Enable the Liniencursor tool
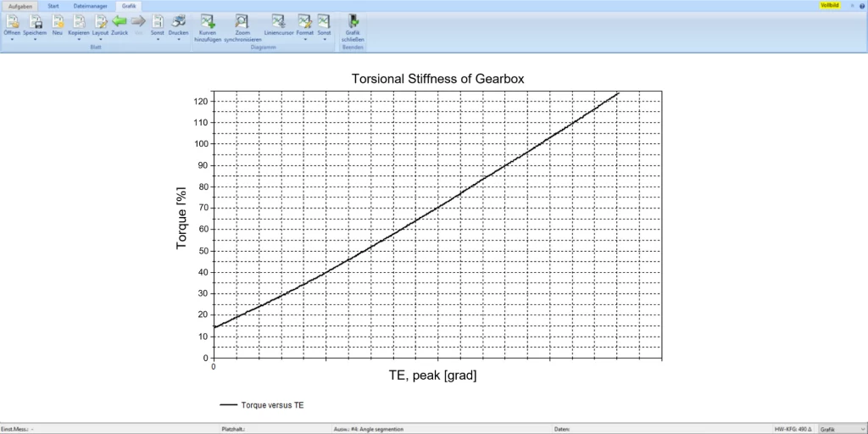The width and height of the screenshot is (868, 434). [279, 21]
